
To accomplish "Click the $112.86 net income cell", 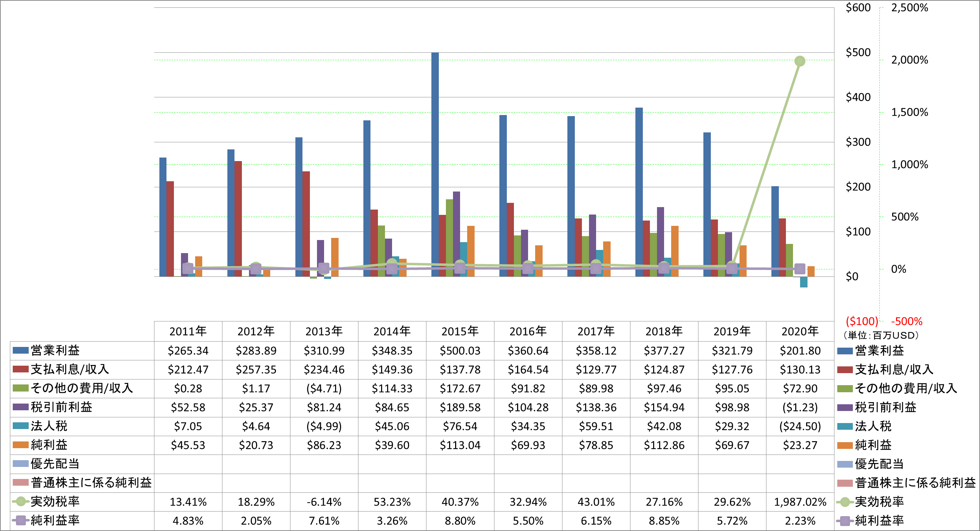I will (x=664, y=445).
